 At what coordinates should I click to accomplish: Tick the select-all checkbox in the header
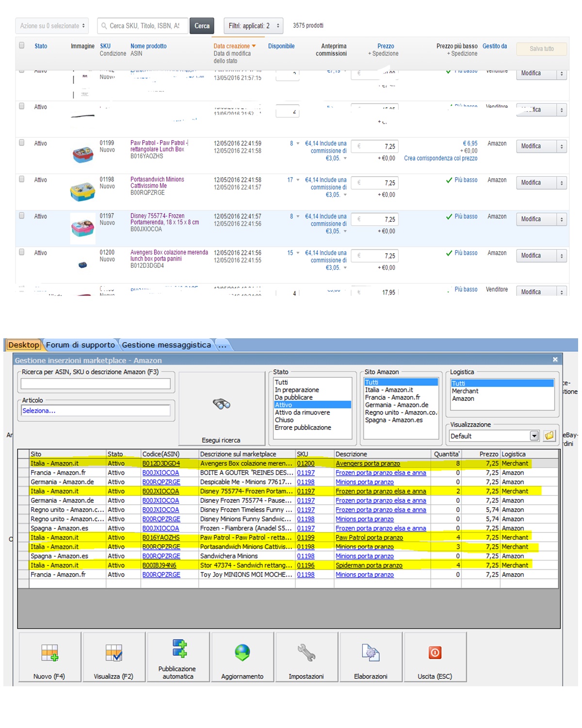pos(21,45)
